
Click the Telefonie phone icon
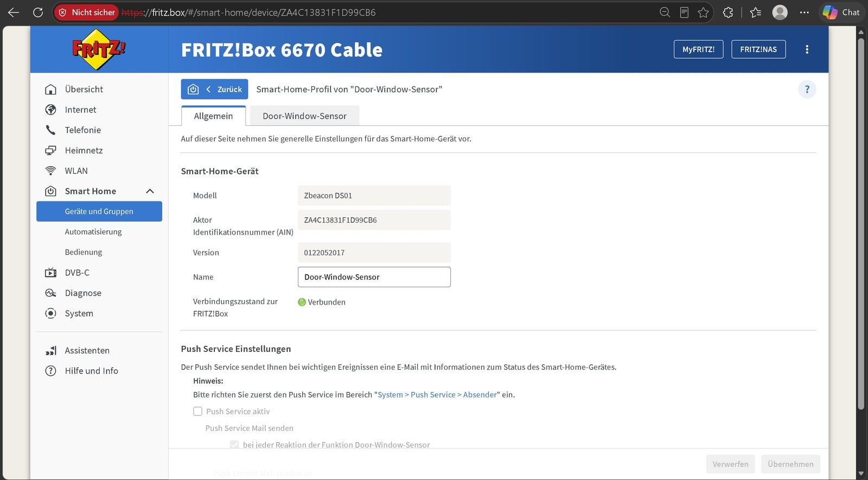coord(50,130)
